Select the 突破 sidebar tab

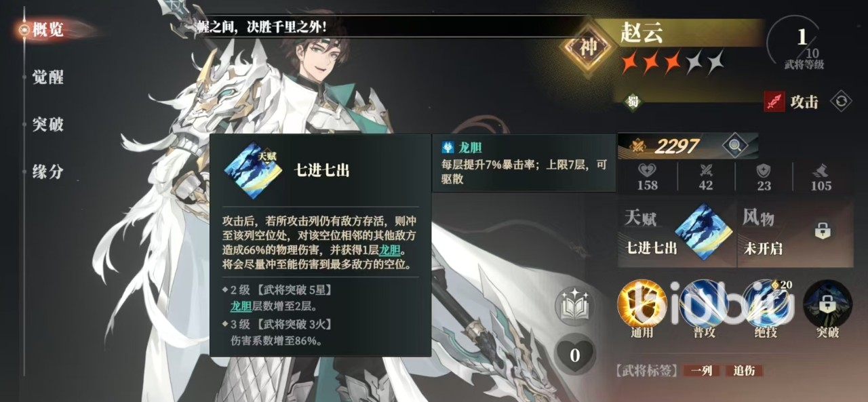pyautogui.click(x=47, y=124)
